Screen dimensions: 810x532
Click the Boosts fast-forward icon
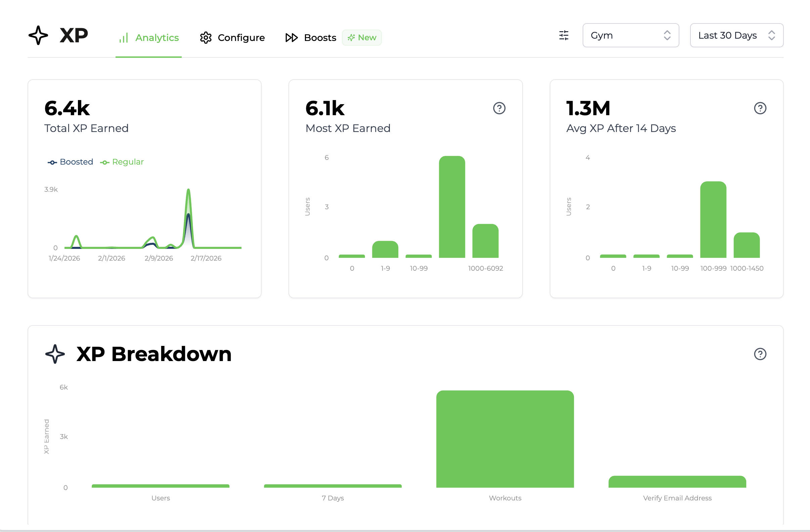[x=291, y=37]
